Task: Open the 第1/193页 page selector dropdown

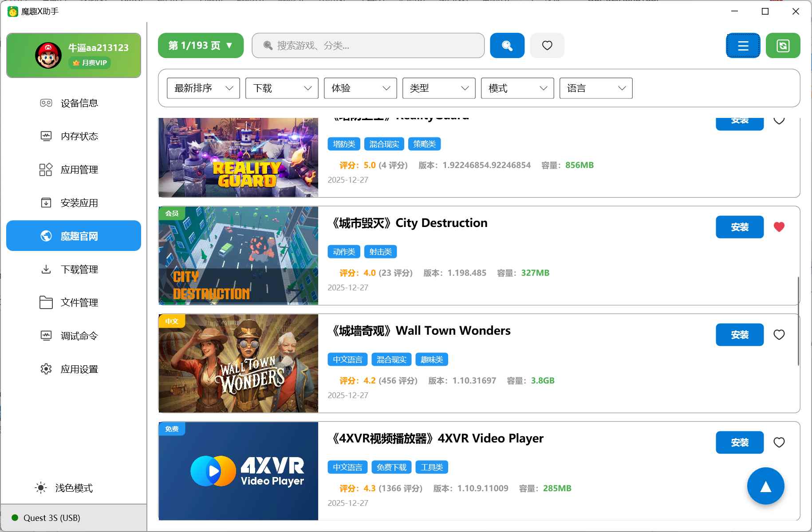Action: point(201,45)
